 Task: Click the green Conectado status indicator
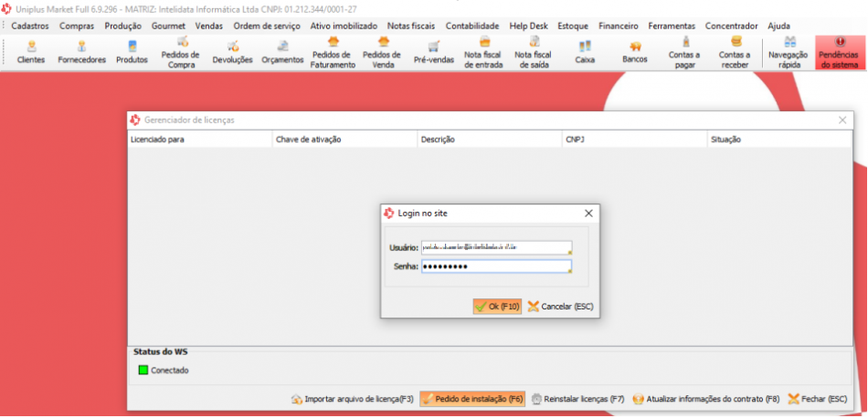143,371
